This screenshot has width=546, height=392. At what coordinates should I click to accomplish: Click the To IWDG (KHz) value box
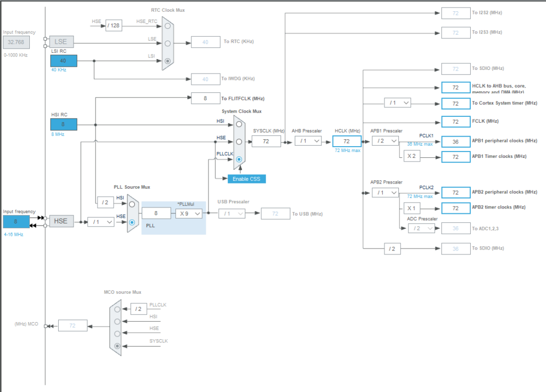205,79
